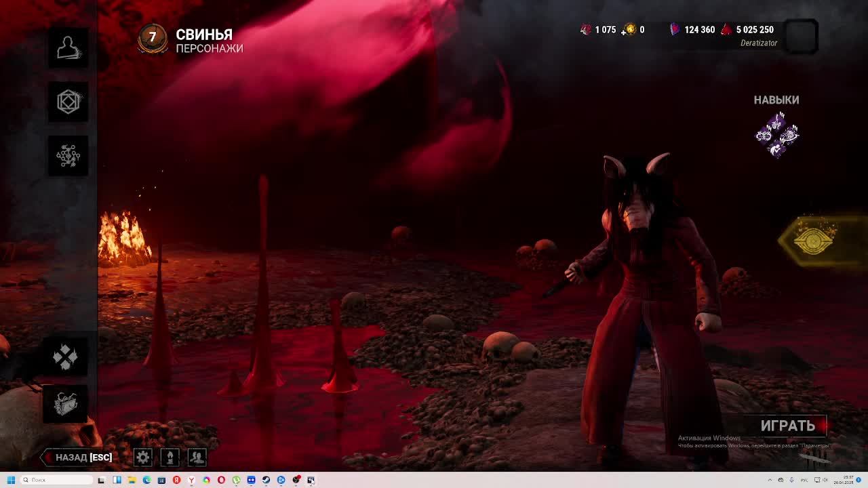Click the 5 025 250 Bloodpoints balance
This screenshot has width=868, height=488.
point(747,30)
